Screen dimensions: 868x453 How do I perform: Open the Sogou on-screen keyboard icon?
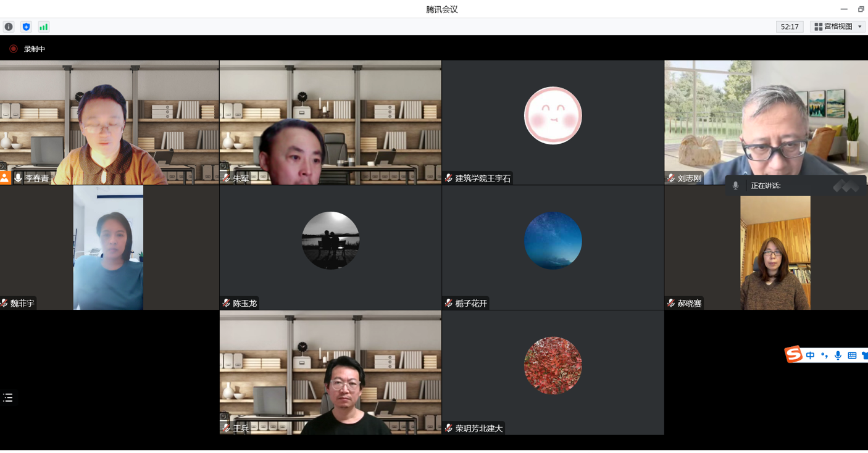click(852, 355)
